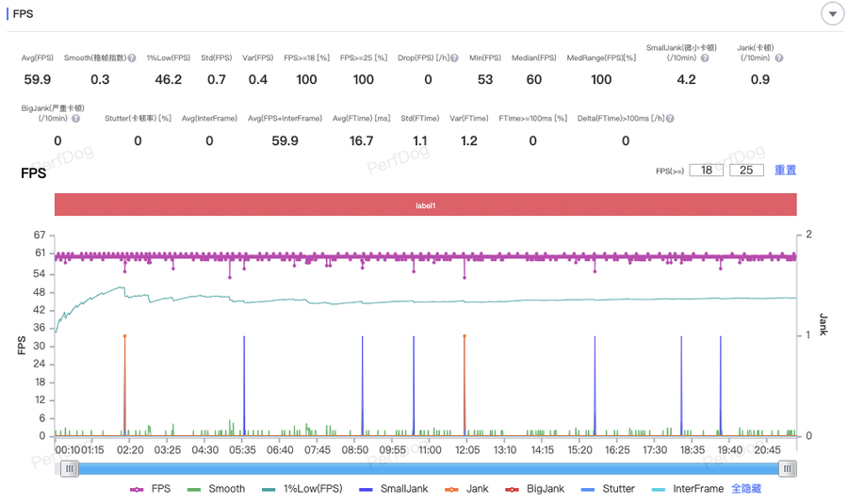Click help icon next to Smooth(稳帧指数)

coord(132,58)
